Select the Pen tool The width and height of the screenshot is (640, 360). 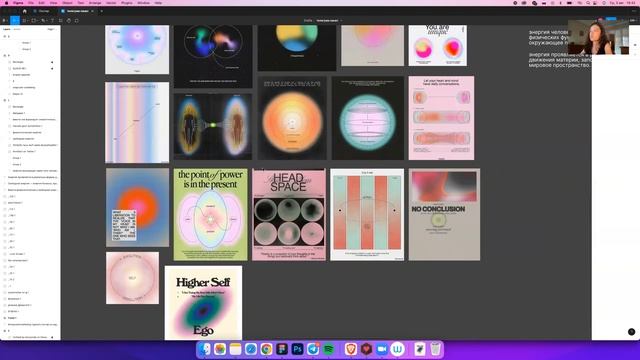point(44,20)
